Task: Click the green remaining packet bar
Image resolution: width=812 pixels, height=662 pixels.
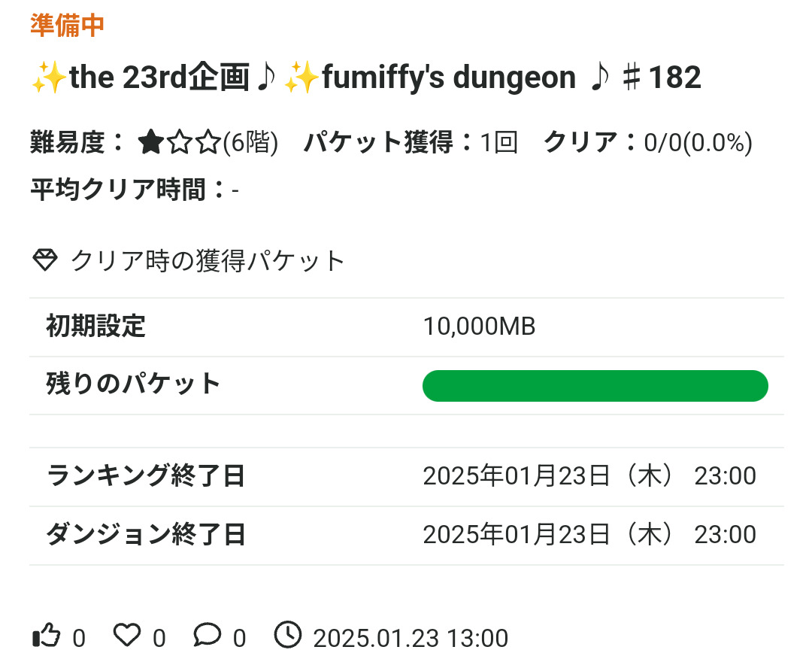Action: 595,386
